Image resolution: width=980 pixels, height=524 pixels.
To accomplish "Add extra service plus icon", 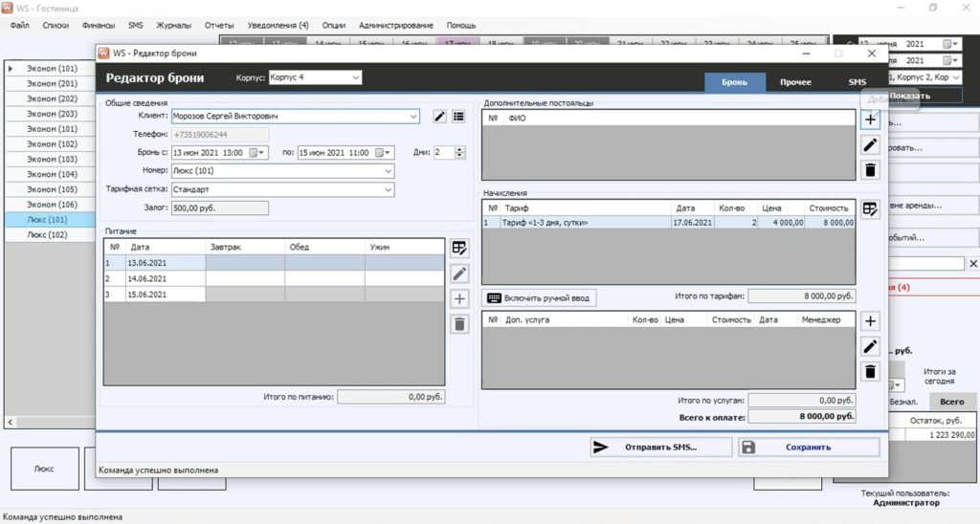I will pyautogui.click(x=870, y=321).
